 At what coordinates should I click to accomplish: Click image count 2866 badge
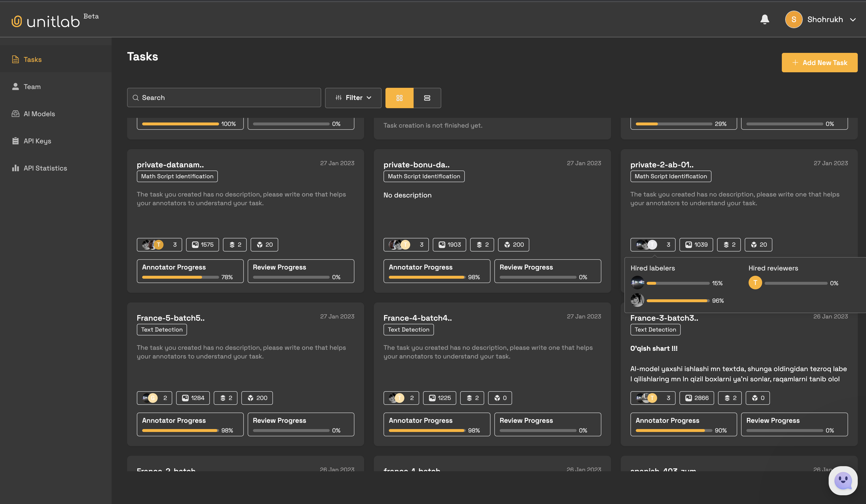point(697,398)
